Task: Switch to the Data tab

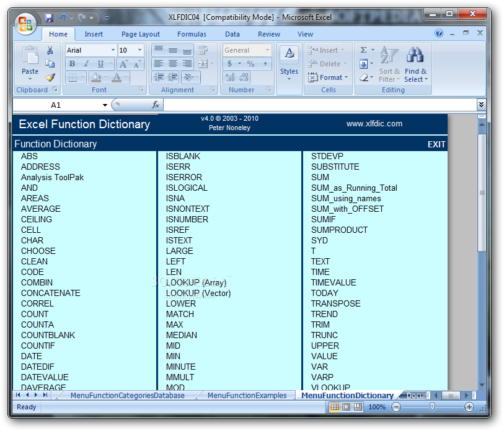Action: coord(232,34)
